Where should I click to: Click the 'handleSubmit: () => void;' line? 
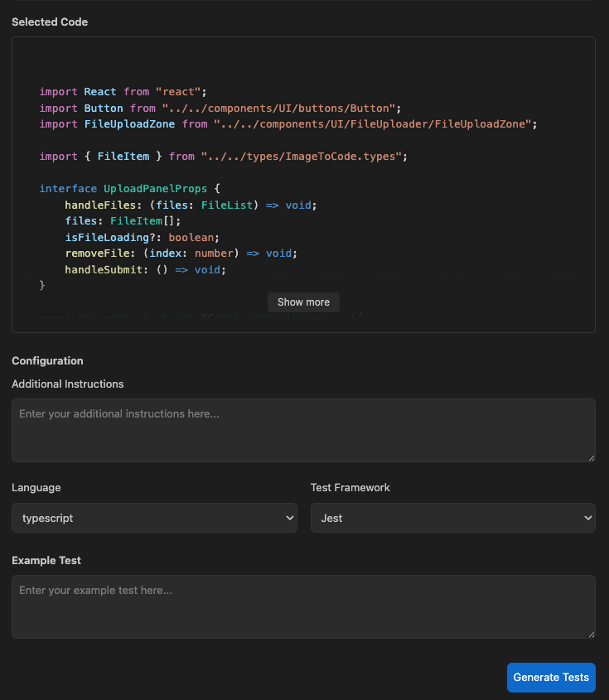click(146, 269)
